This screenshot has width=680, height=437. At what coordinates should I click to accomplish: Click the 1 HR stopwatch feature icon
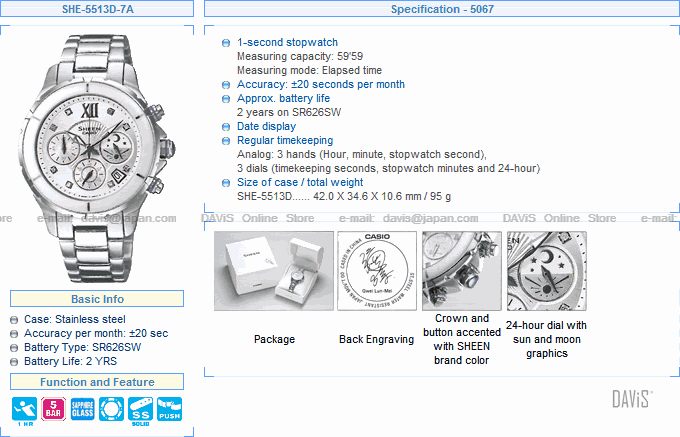[x=23, y=410]
